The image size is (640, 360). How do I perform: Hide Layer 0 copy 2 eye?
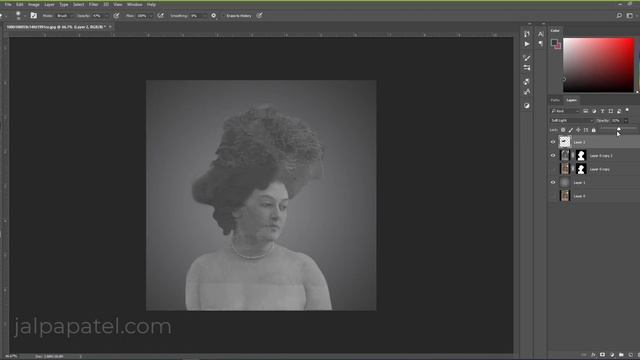click(553, 156)
